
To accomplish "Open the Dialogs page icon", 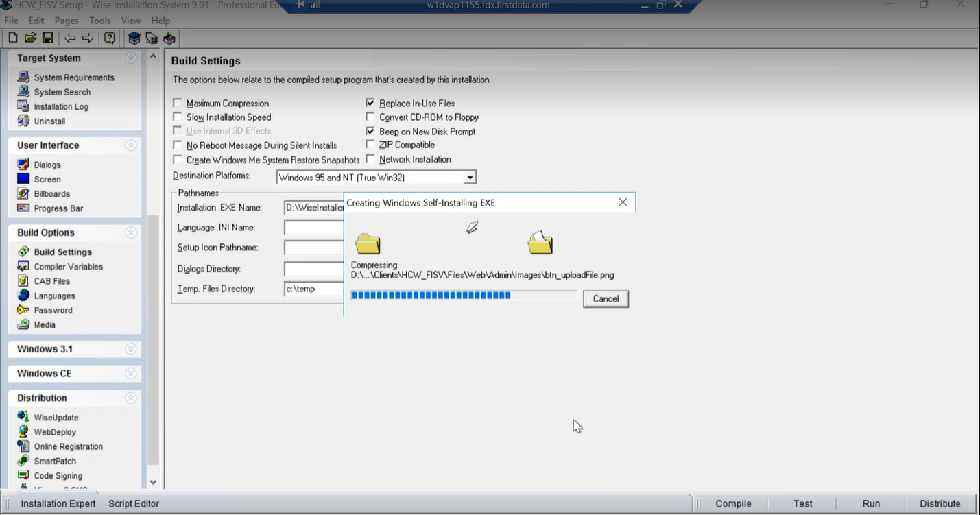I will click(23, 165).
